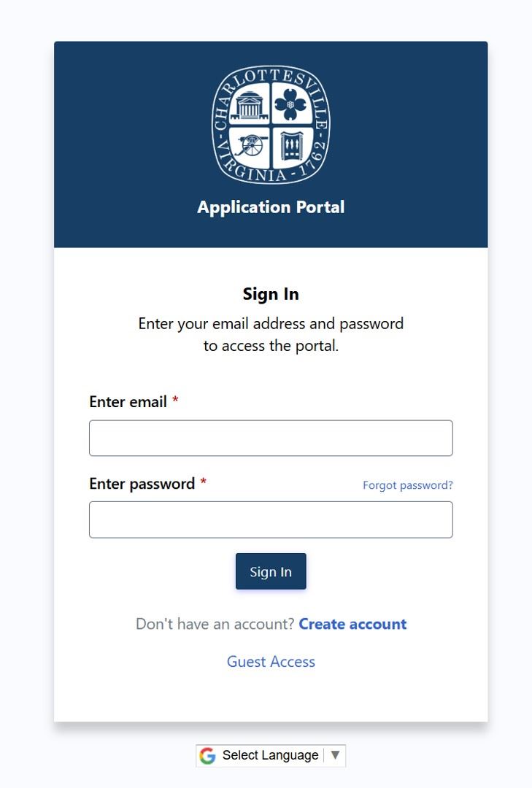Click the Application Portal header title
532x788 pixels.
(271, 207)
